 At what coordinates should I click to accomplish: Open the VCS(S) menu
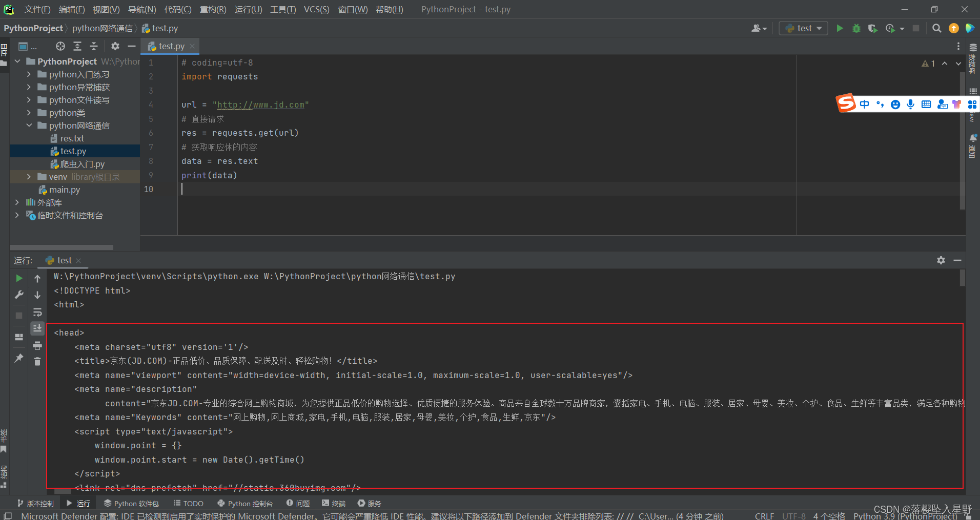[x=317, y=9]
